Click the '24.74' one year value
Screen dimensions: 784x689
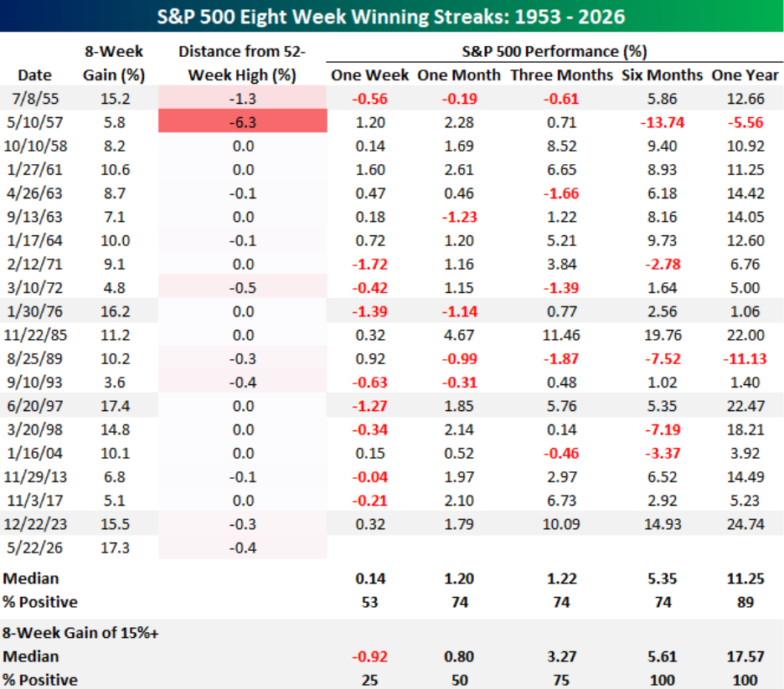coord(745,524)
